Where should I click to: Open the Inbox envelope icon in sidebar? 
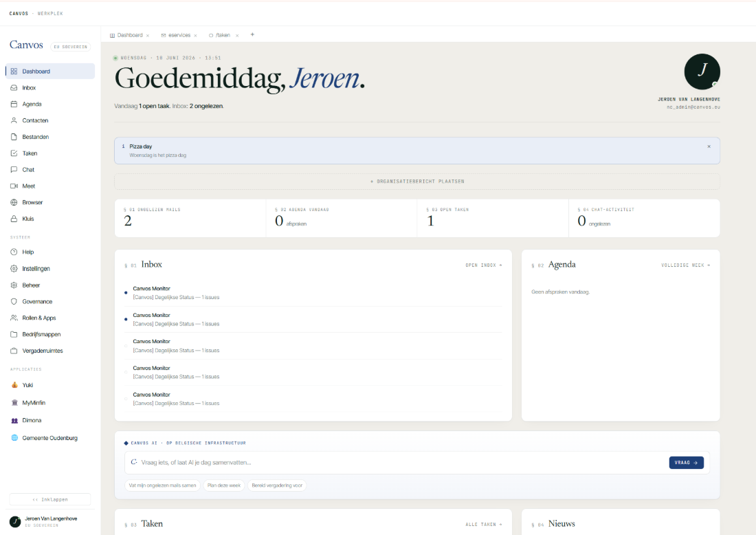(14, 88)
